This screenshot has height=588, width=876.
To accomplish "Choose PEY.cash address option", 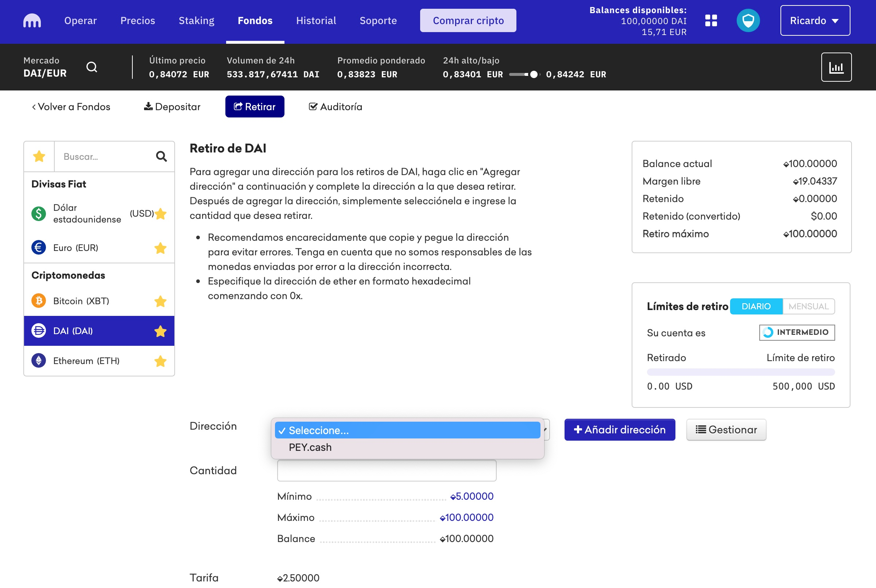I will pos(407,447).
